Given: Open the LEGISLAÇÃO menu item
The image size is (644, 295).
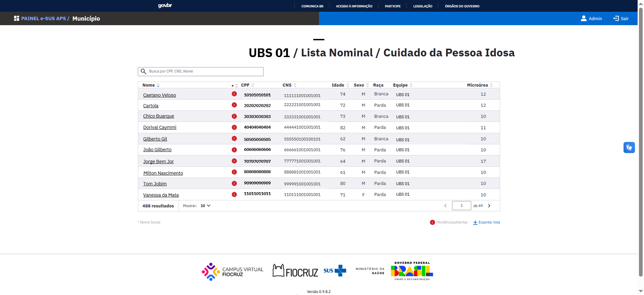Looking at the screenshot, I should (x=422, y=6).
